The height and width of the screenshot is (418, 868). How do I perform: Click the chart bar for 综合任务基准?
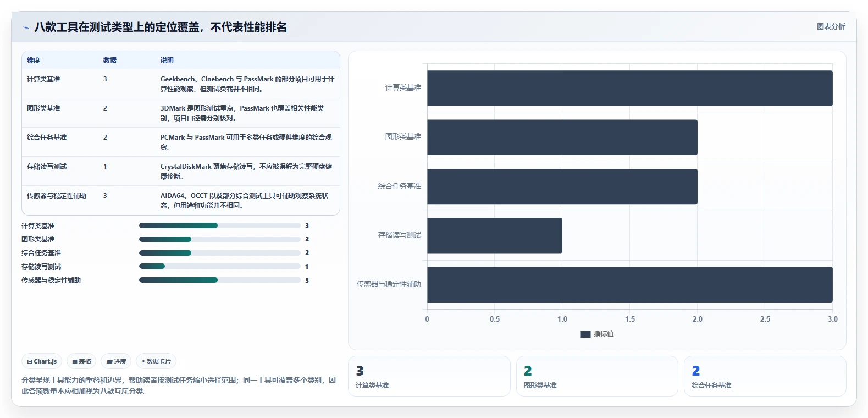click(x=562, y=186)
